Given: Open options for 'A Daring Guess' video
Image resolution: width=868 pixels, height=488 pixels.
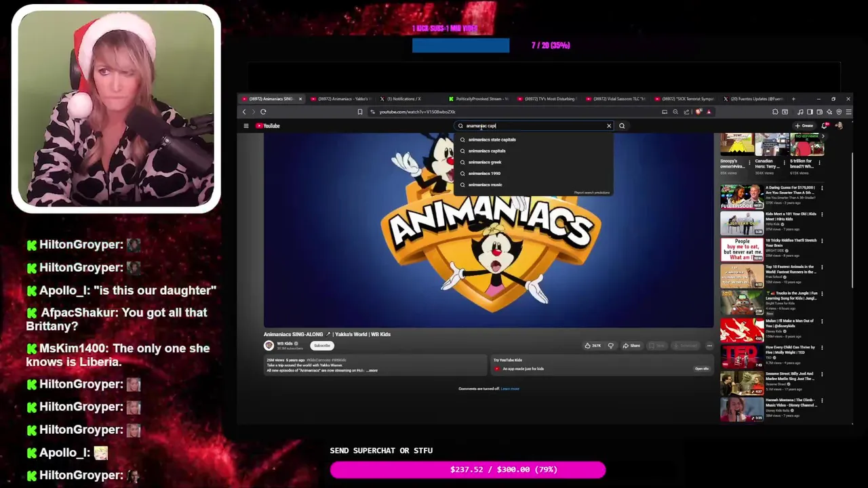Looking at the screenshot, I should coord(822,188).
